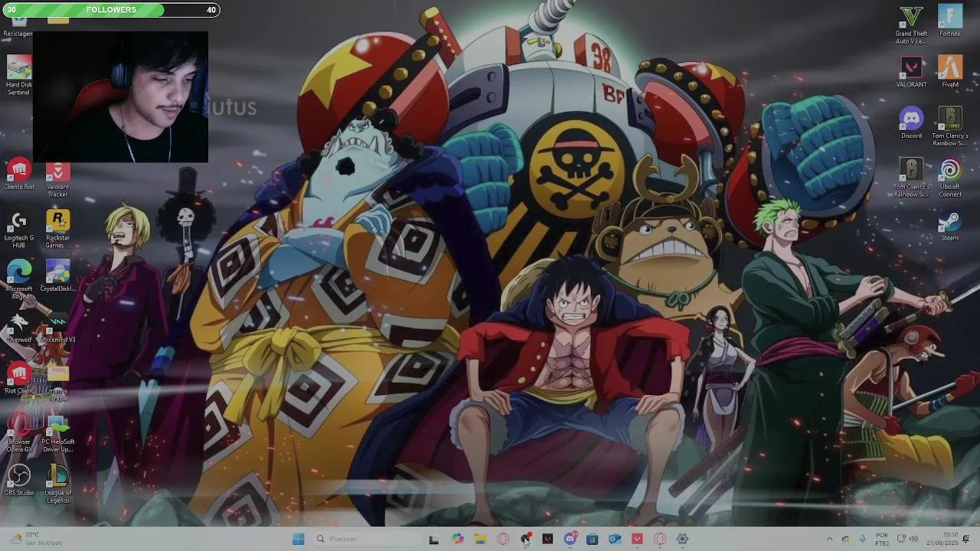Image resolution: width=980 pixels, height=551 pixels.
Task: Click the webcam overlay thumbnail
Action: (120, 97)
